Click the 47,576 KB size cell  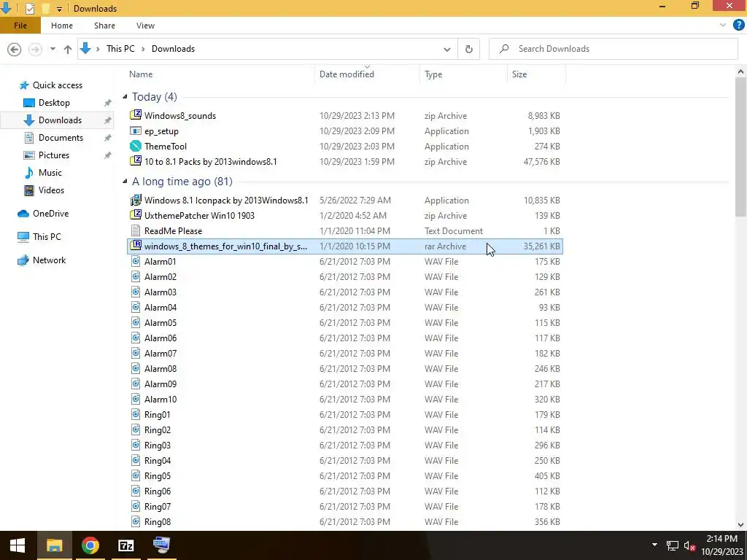pos(541,162)
